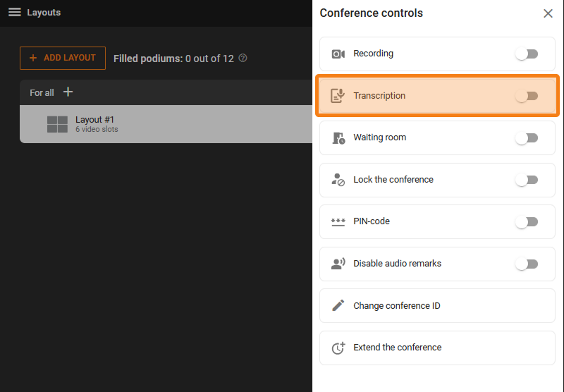Switch on the PIN-code toggle
The height and width of the screenshot is (392, 564).
click(527, 222)
